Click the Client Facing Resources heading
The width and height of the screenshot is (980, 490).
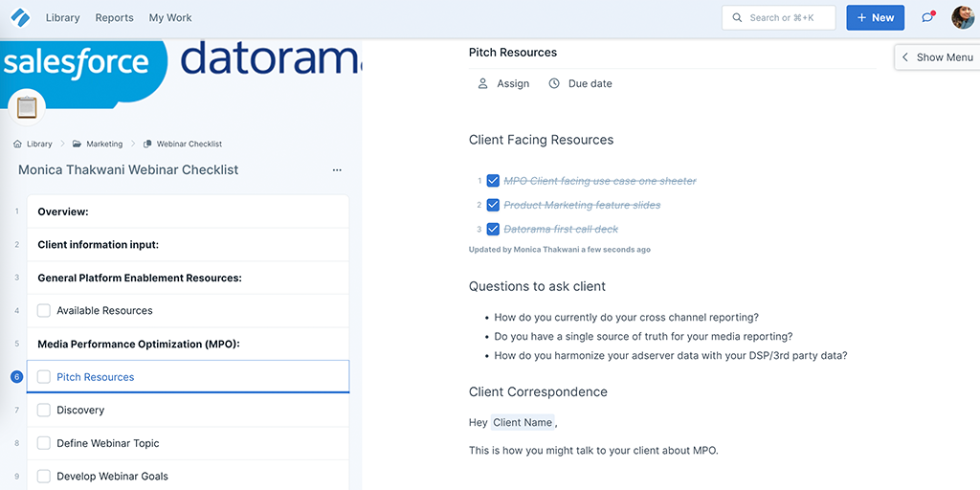[542, 140]
